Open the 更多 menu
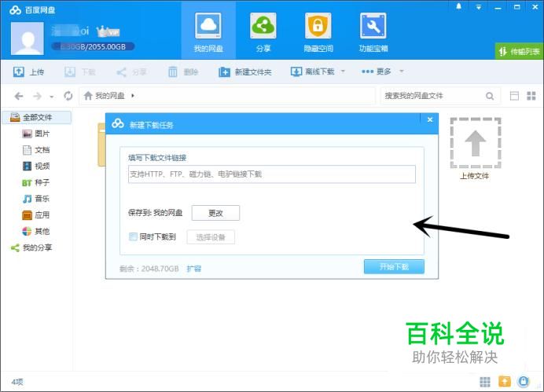 (x=377, y=71)
